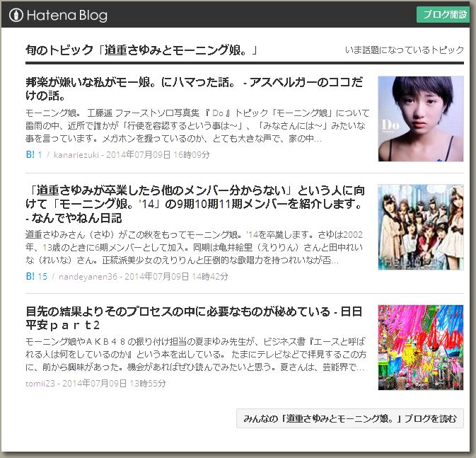Click B! 15 bookmark count for nandeyanen36 post

[x=37, y=276]
